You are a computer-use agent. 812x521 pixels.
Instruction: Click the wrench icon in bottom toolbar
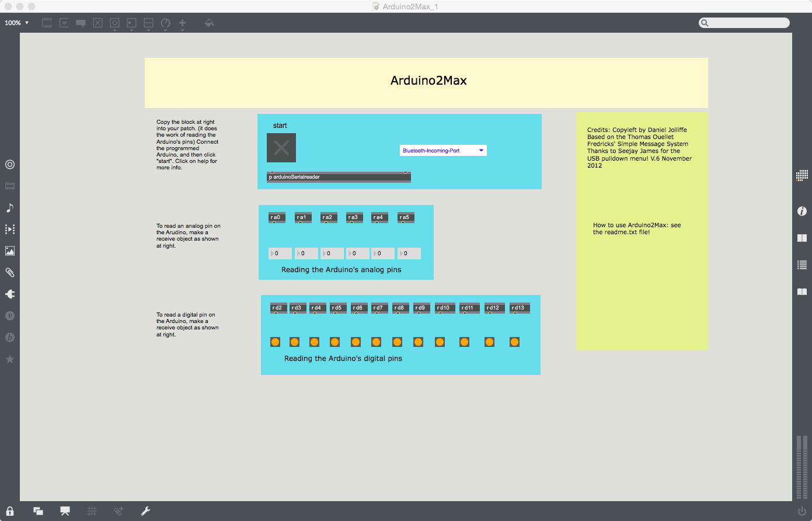point(145,511)
